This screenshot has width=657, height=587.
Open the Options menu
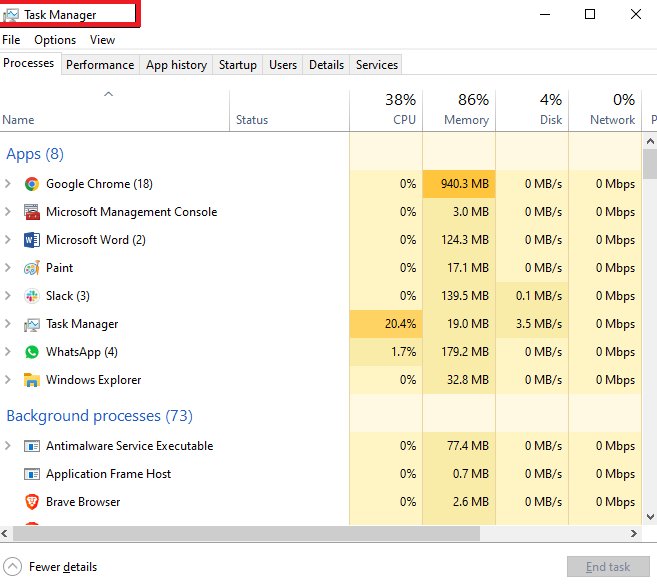point(55,40)
